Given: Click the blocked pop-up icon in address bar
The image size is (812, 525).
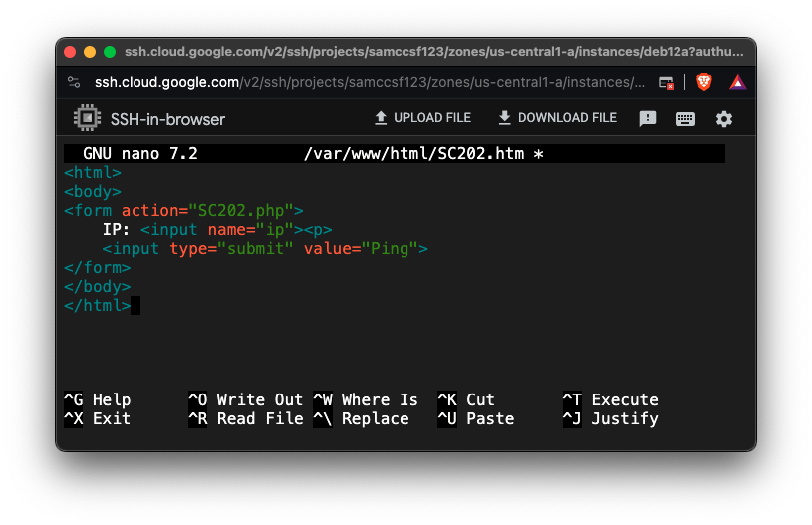Looking at the screenshot, I should pos(667,82).
